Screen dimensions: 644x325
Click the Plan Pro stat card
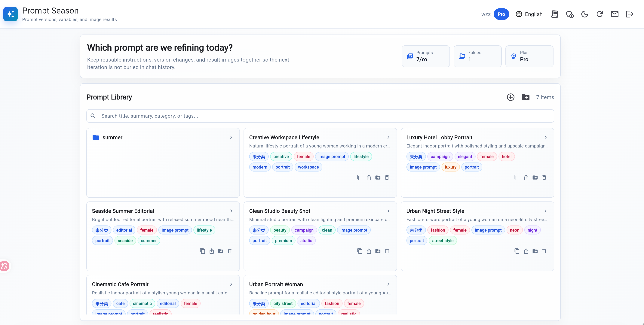pos(529,56)
